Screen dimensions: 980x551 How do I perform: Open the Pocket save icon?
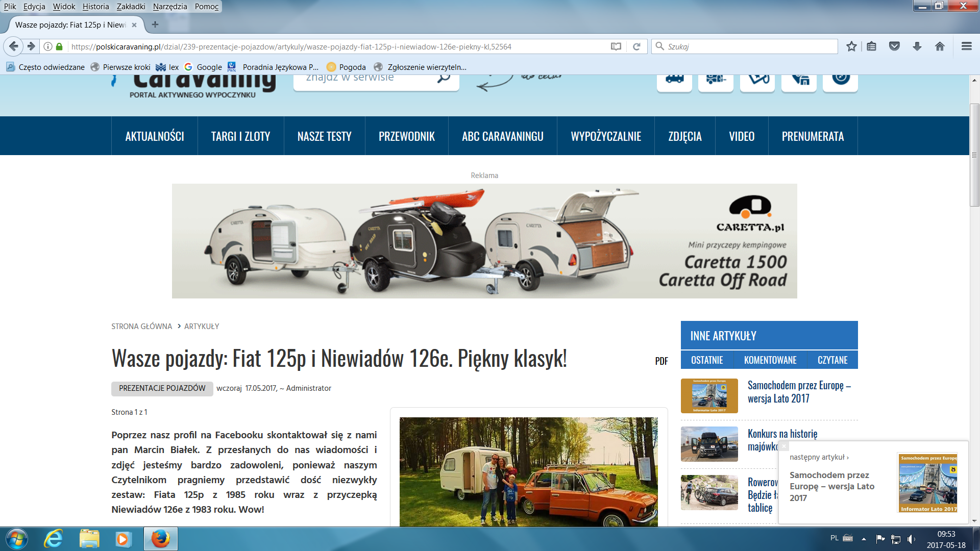coord(894,46)
